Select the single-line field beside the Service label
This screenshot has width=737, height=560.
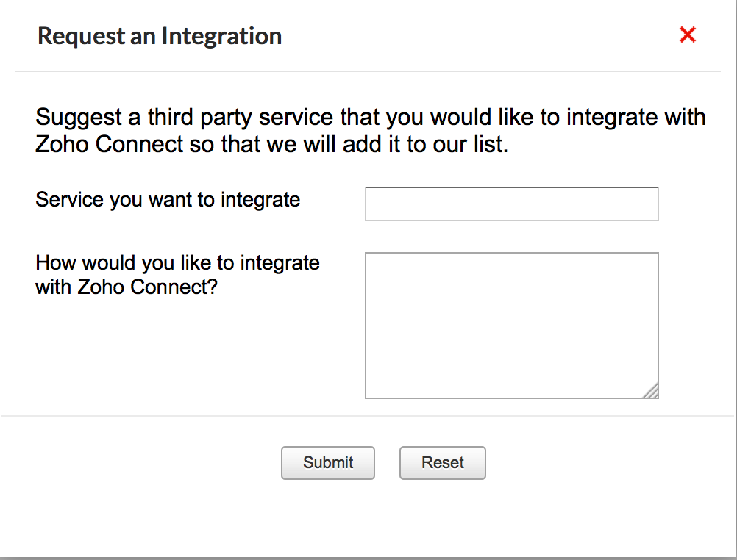click(x=511, y=204)
